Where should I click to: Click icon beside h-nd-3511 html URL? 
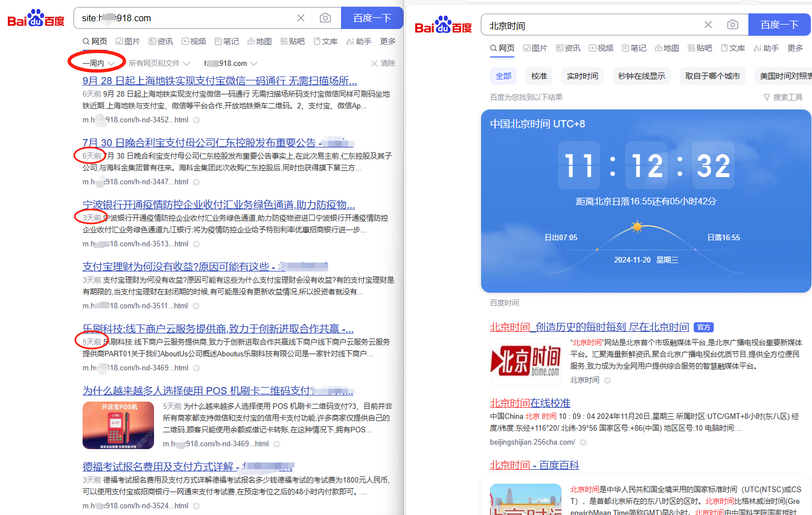tap(196, 306)
